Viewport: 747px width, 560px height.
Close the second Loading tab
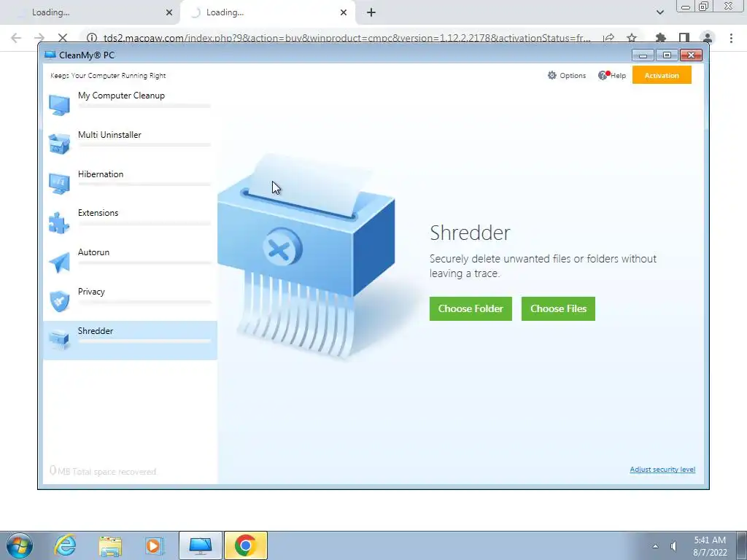tap(344, 12)
